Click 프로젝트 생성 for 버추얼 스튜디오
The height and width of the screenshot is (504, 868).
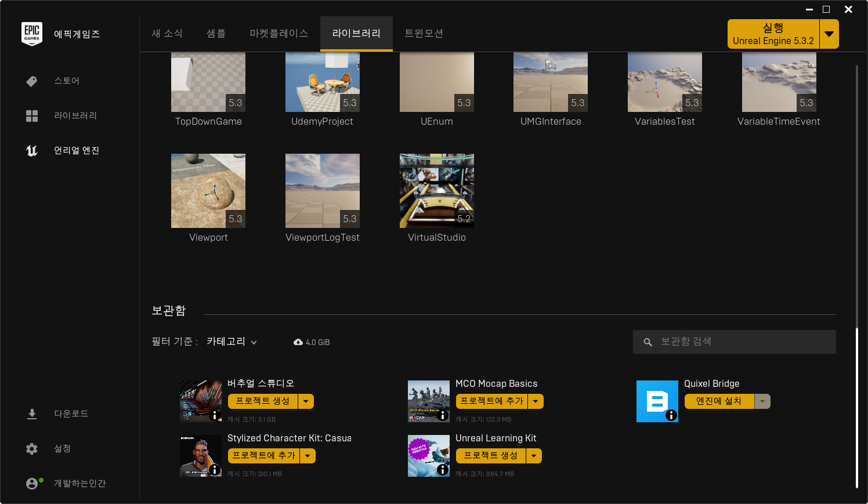263,401
